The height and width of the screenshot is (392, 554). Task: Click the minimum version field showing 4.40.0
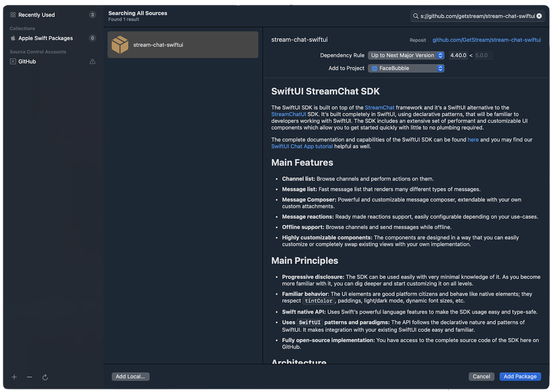pyautogui.click(x=458, y=55)
